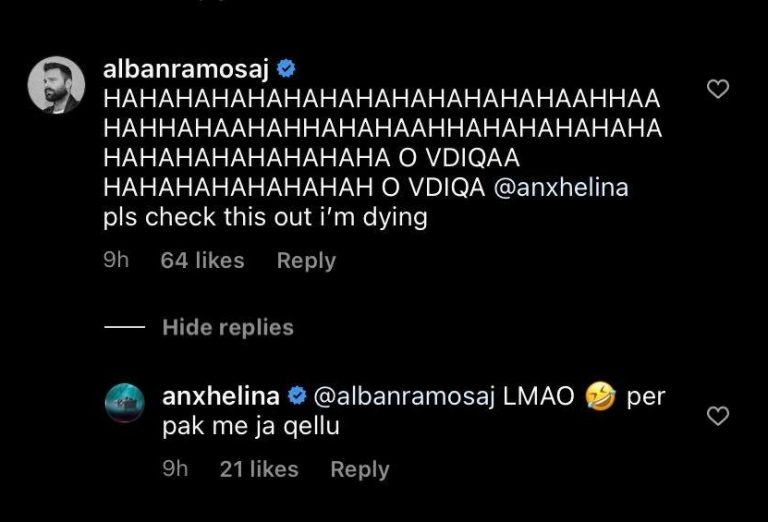Click the 9h timestamp under albanramosaj's comment
This screenshot has width=768, height=522.
116,260
